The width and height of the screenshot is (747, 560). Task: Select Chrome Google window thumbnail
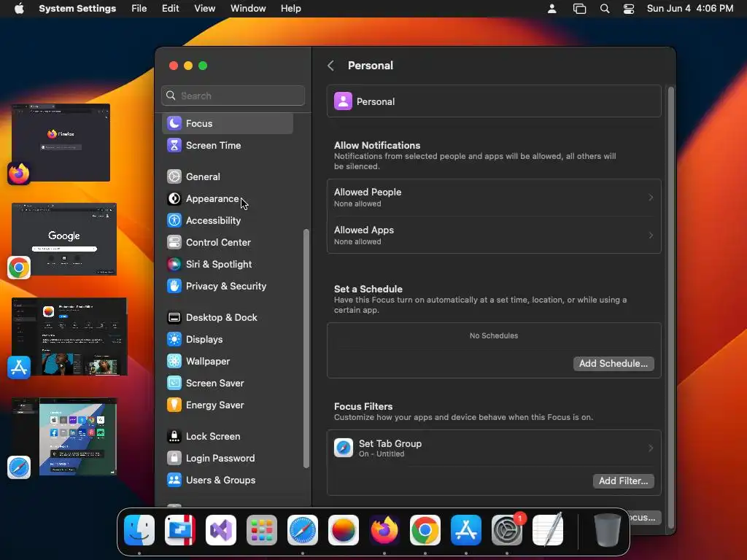click(x=64, y=239)
